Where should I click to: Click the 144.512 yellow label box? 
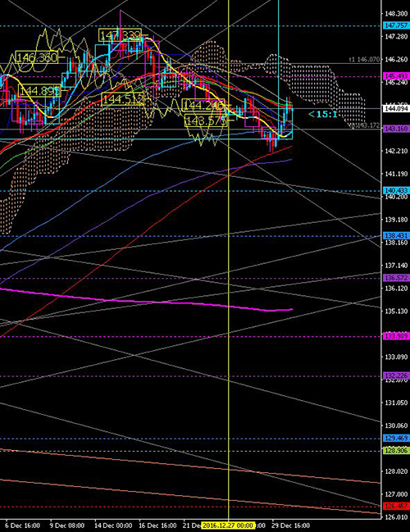coord(122,99)
